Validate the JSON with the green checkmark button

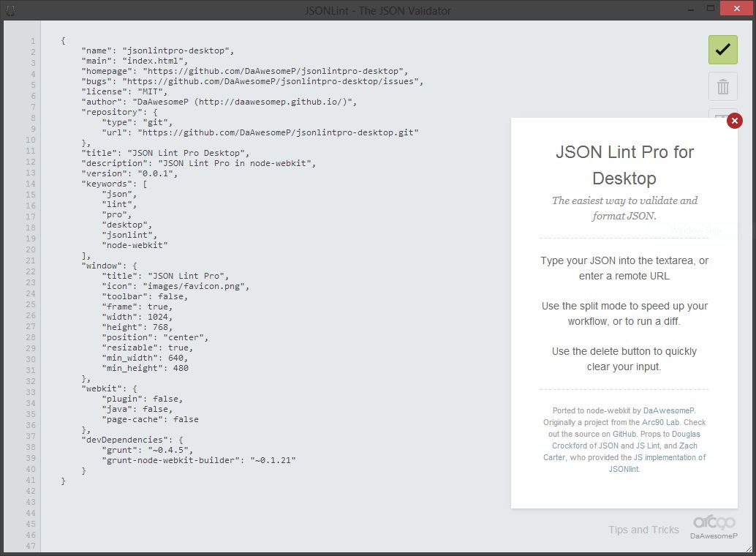(722, 50)
